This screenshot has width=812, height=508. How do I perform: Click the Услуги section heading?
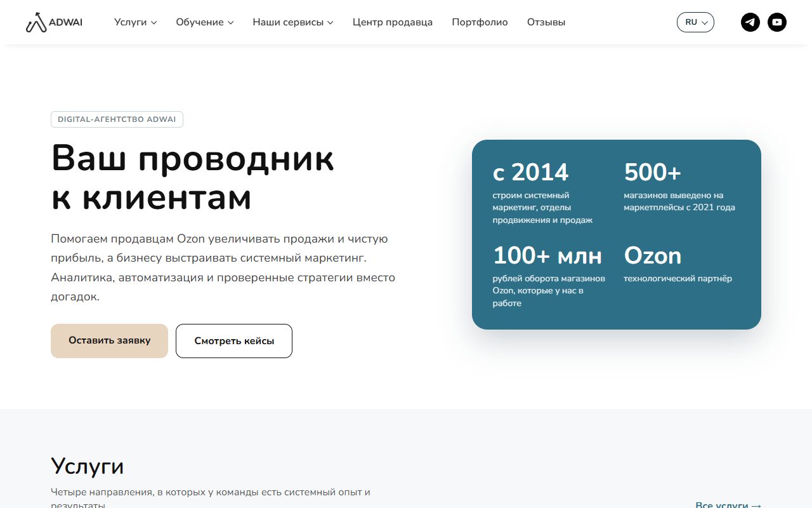tap(88, 466)
